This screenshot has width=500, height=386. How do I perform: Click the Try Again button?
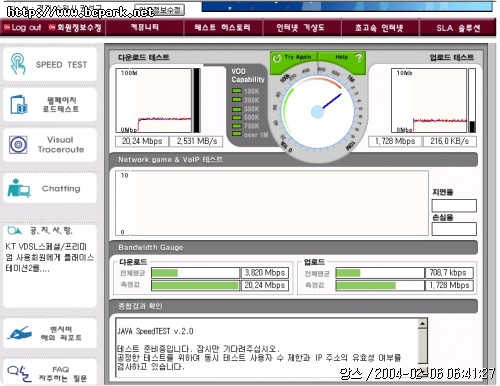click(x=293, y=58)
